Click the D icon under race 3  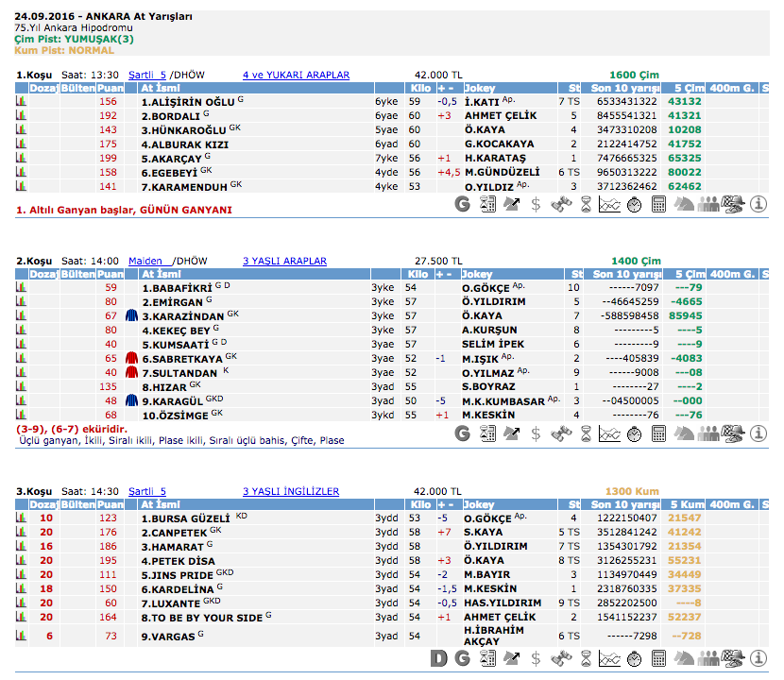coord(438,657)
